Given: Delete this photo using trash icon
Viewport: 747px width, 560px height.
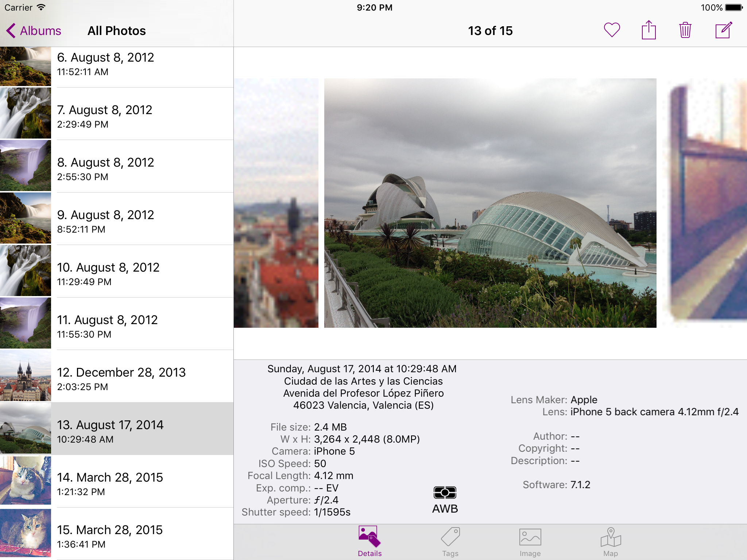Looking at the screenshot, I should pos(685,31).
